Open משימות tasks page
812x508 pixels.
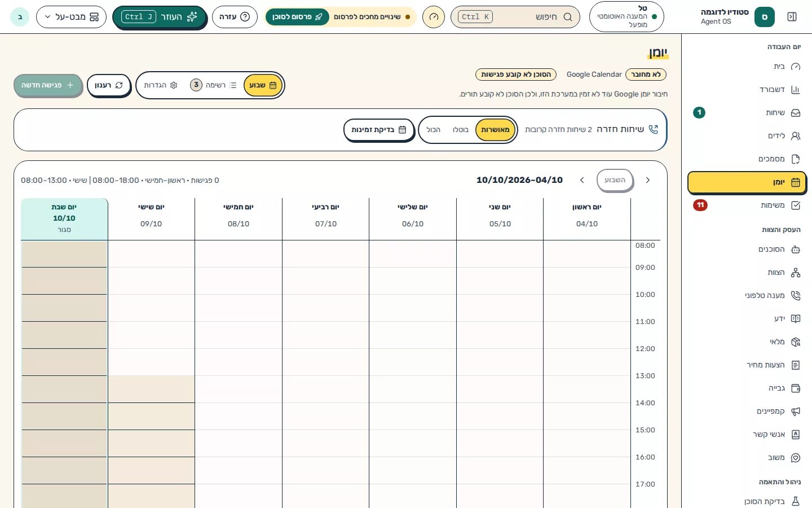click(x=747, y=205)
